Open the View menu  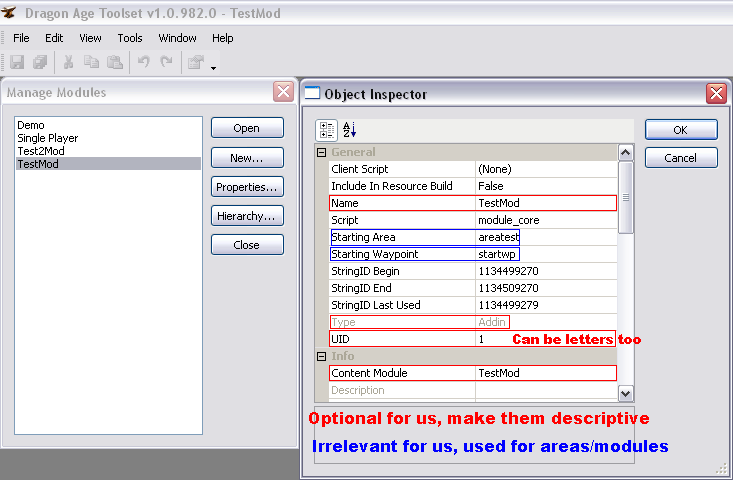(x=90, y=38)
